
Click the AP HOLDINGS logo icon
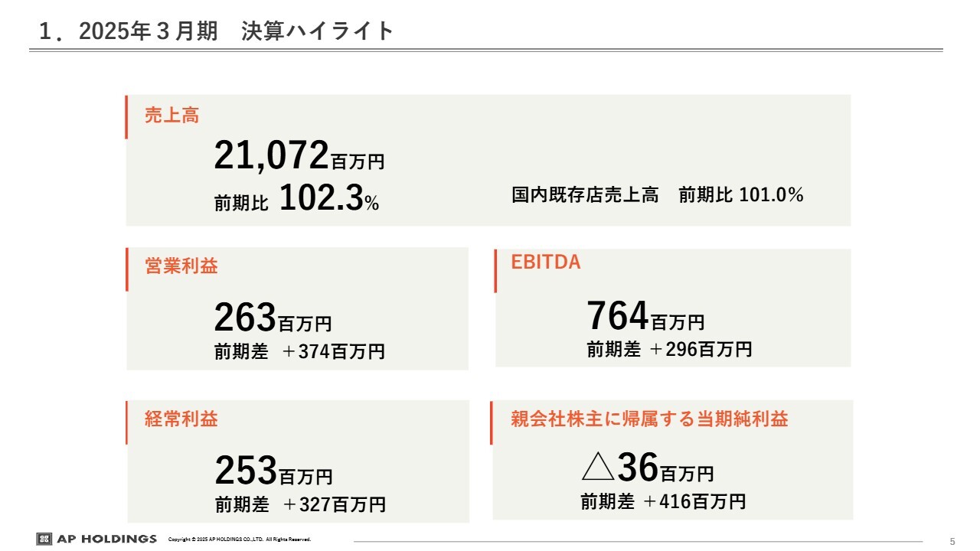click(44, 539)
